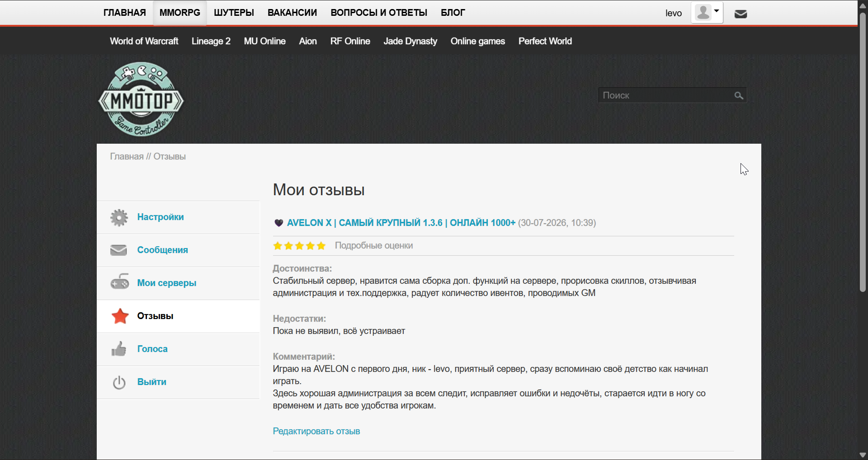Viewport: 868px width, 460px height.
Task: Expand Подробные оценки detailed ratings
Action: [374, 245]
